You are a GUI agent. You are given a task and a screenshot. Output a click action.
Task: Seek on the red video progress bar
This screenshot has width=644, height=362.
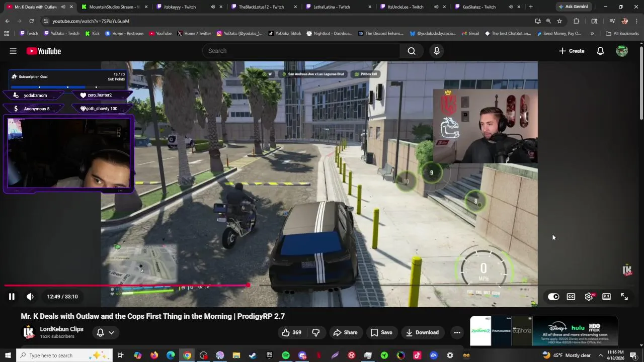[126, 285]
